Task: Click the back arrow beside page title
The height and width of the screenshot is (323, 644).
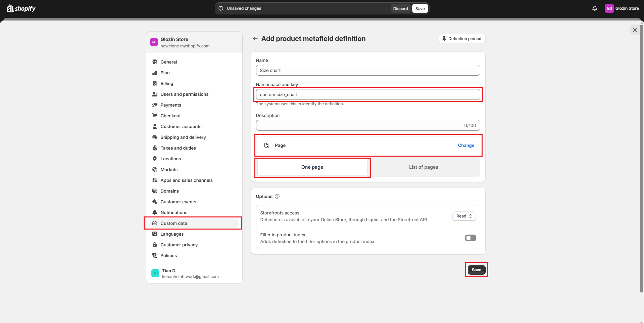Action: pos(255,39)
